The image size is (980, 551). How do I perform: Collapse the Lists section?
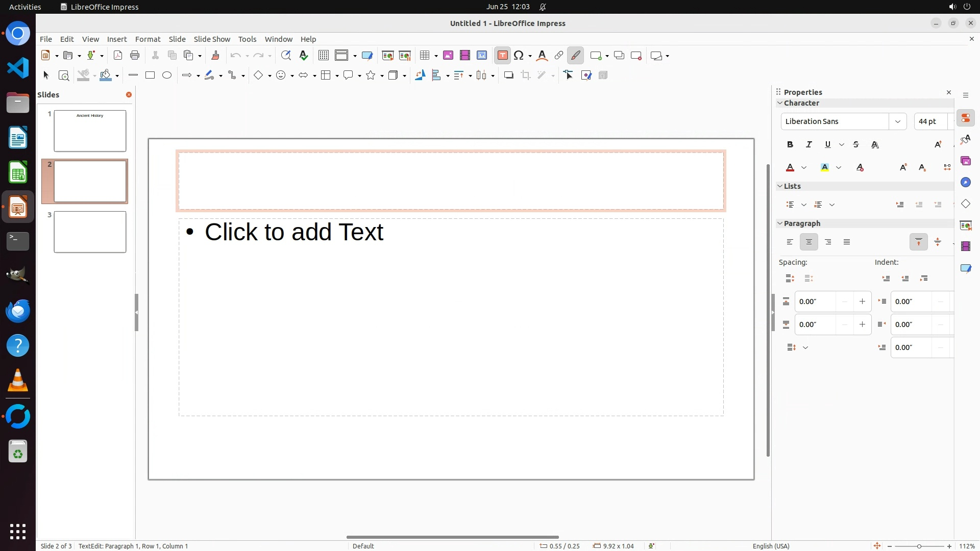tap(780, 186)
